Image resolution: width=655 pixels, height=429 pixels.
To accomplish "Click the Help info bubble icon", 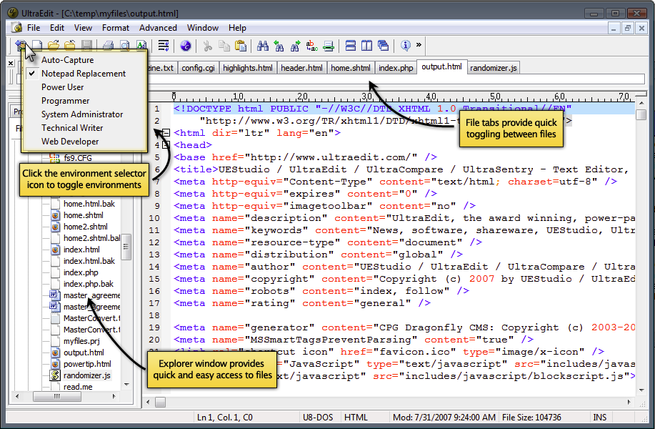I will pyautogui.click(x=405, y=46).
